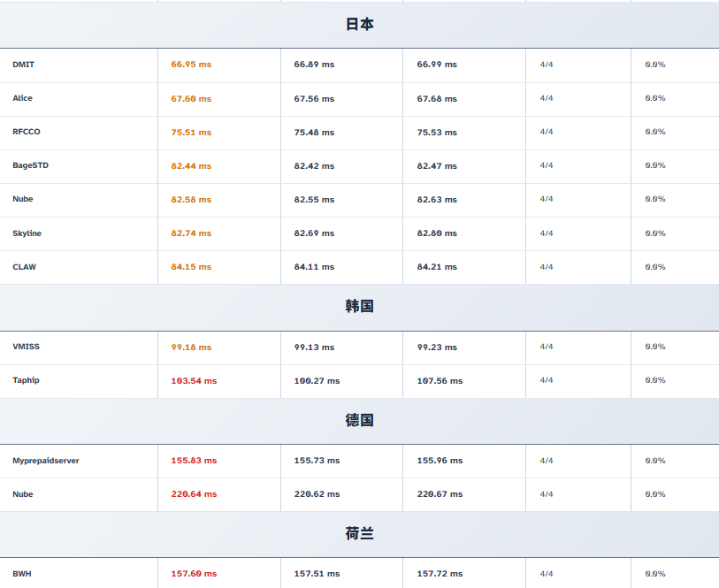
Task: Click the BageSTD provider name
Action: click(30, 165)
